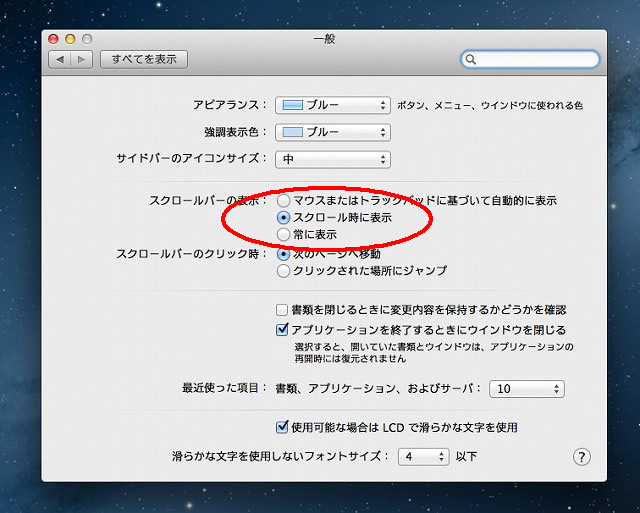This screenshot has width=640, height=513.
Task: Open the help question mark button
Action: click(x=582, y=456)
